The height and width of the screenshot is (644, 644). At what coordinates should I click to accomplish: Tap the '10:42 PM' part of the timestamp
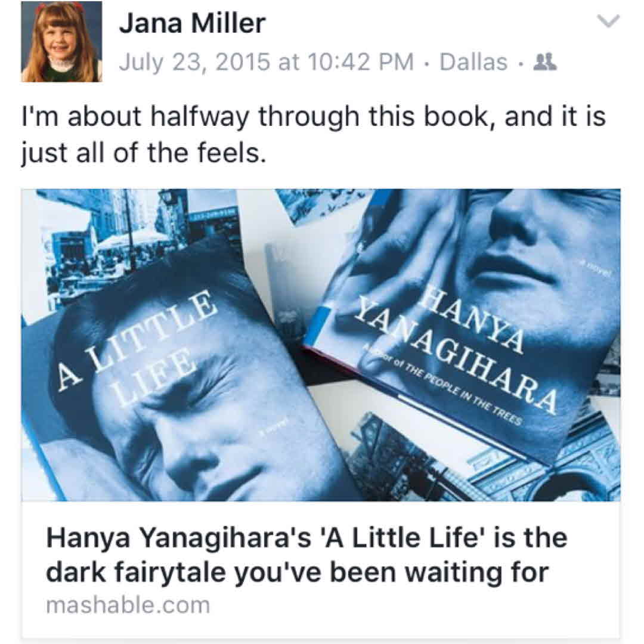coord(360,63)
